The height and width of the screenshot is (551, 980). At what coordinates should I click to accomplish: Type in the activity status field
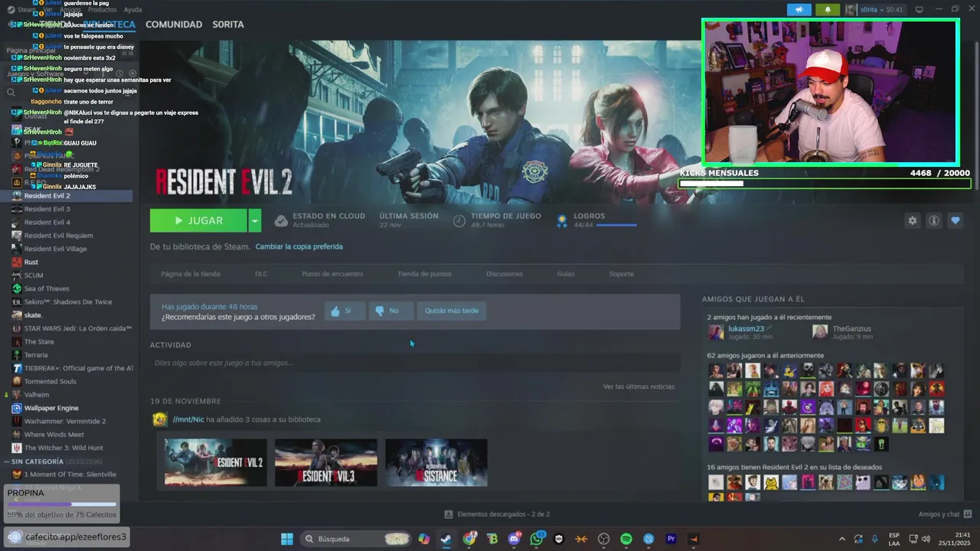pos(415,363)
